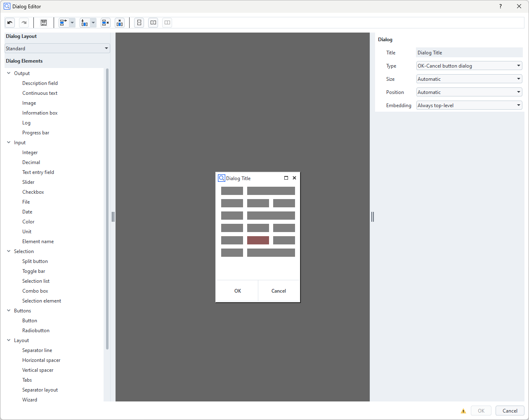Select the Radiobutton dialog element
Image resolution: width=529 pixels, height=420 pixels.
pos(36,331)
